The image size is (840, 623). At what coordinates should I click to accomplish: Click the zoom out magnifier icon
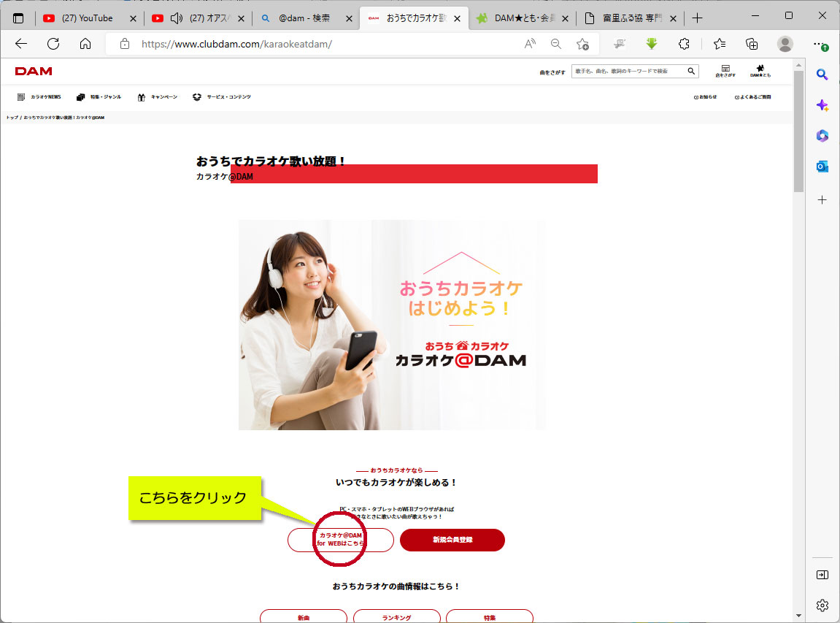(556, 44)
